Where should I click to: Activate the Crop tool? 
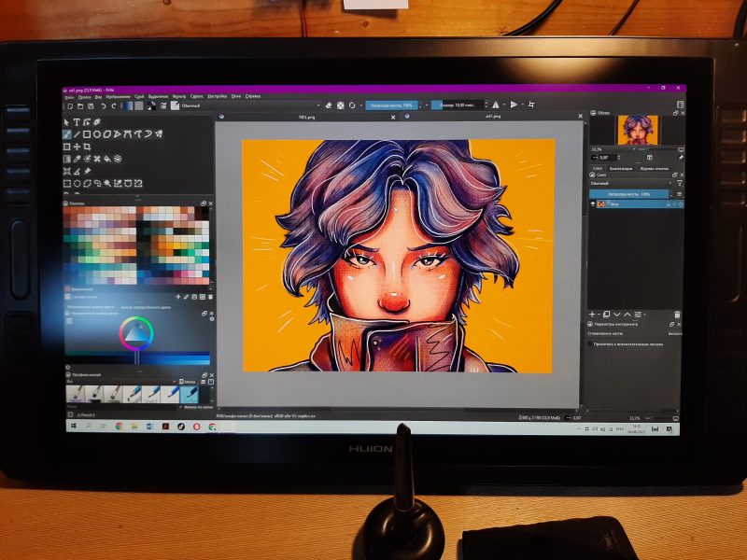pos(87,147)
